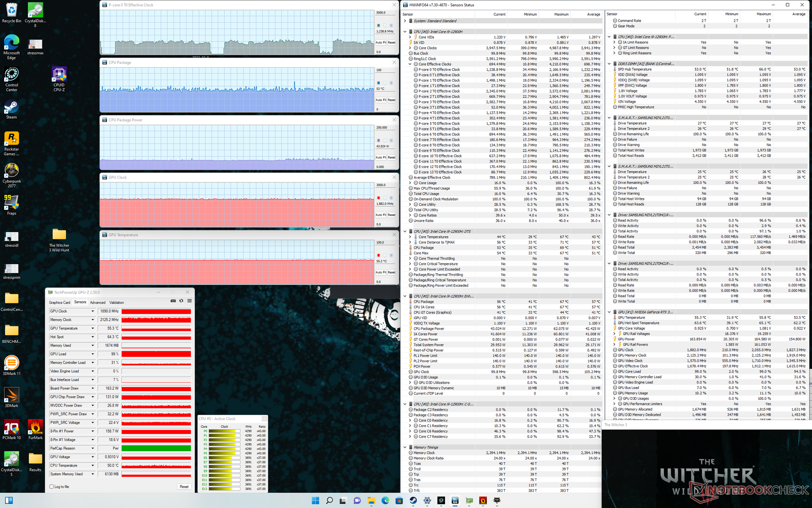Image resolution: width=812 pixels, height=508 pixels.
Task: Open the FurMark desktop icon
Action: 36,429
